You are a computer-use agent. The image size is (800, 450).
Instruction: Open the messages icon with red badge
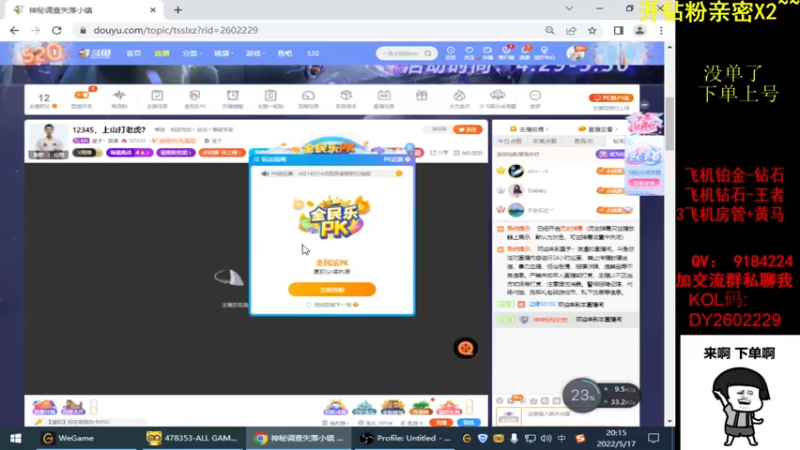[x=524, y=53]
